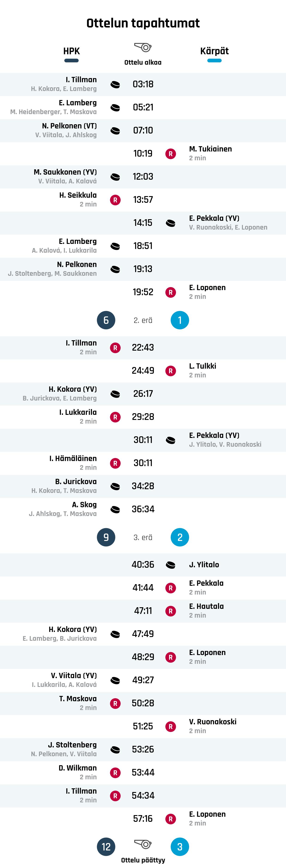286x868 pixels.
Task: Click the puck icon beside J. Ylitalo
Action: (171, 565)
